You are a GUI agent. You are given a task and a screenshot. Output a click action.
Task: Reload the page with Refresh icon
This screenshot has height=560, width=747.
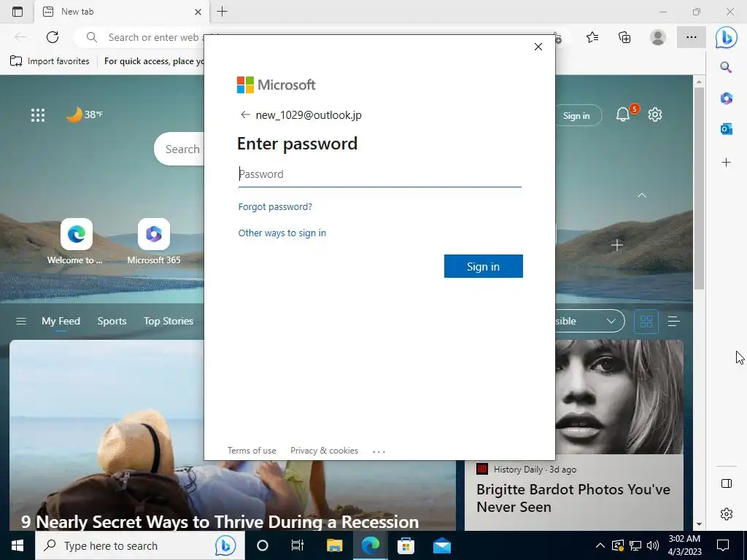point(53,37)
